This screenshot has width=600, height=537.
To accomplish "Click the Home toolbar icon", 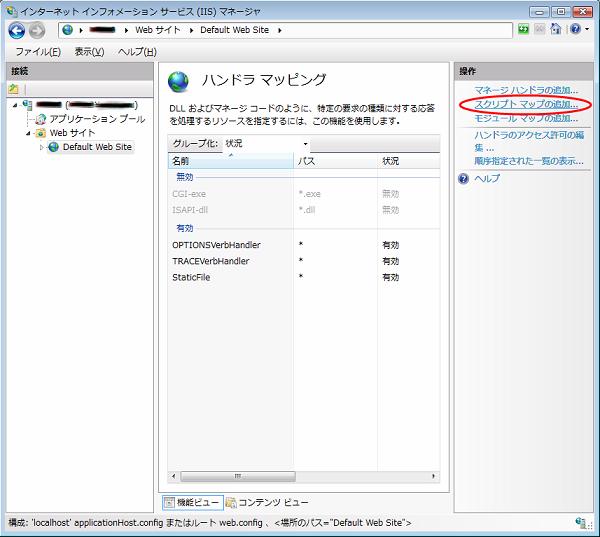I will point(556,29).
